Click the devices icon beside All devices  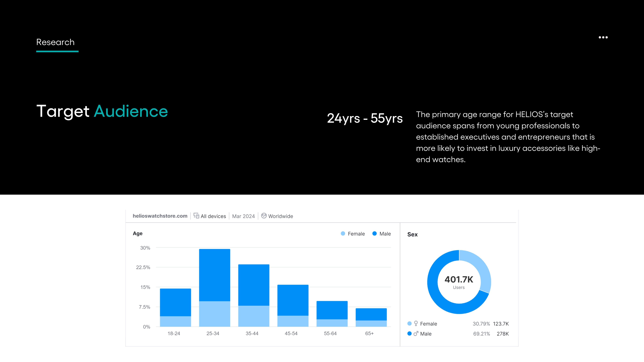[196, 216]
